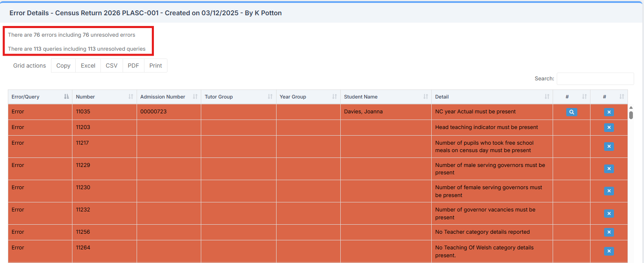
Task: Download the error list as PDF
Action: tap(133, 66)
